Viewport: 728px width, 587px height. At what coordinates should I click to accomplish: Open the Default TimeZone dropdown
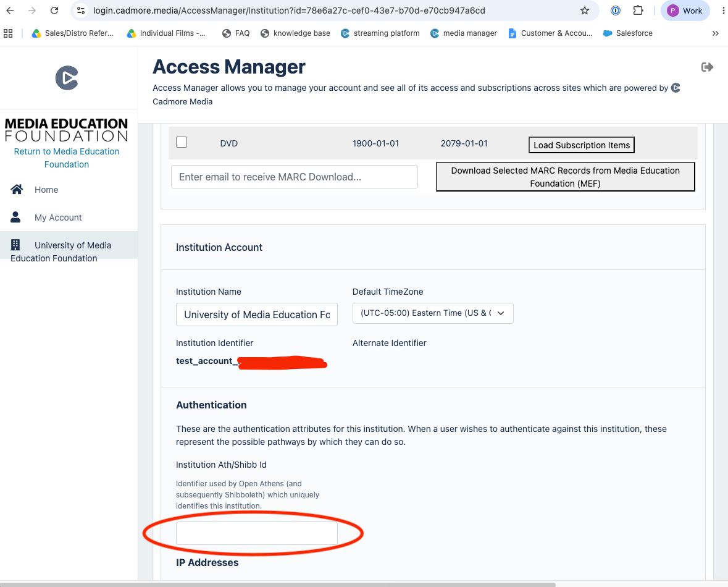433,313
